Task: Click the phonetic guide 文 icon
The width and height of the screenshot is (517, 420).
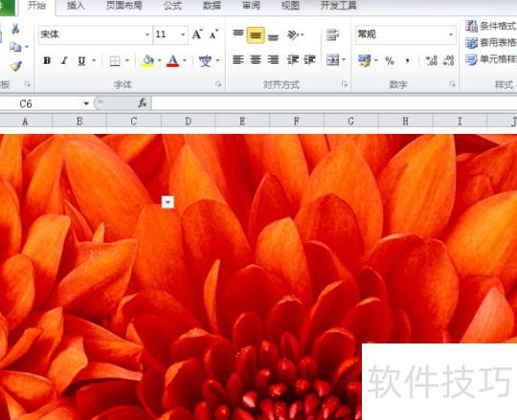Action: [x=206, y=60]
